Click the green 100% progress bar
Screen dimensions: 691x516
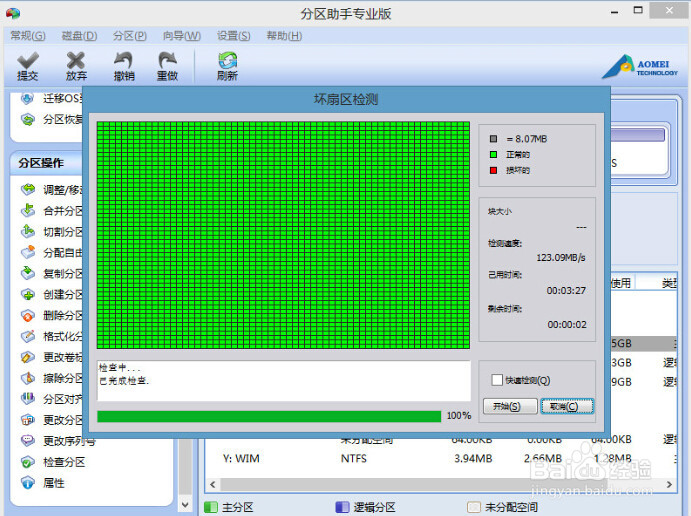pyautogui.click(x=269, y=416)
